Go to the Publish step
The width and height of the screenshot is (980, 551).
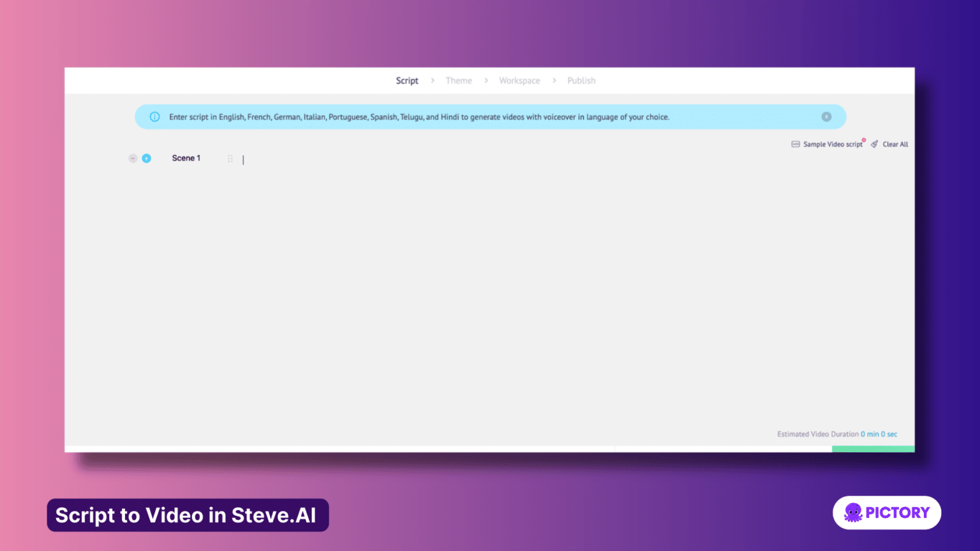point(581,80)
